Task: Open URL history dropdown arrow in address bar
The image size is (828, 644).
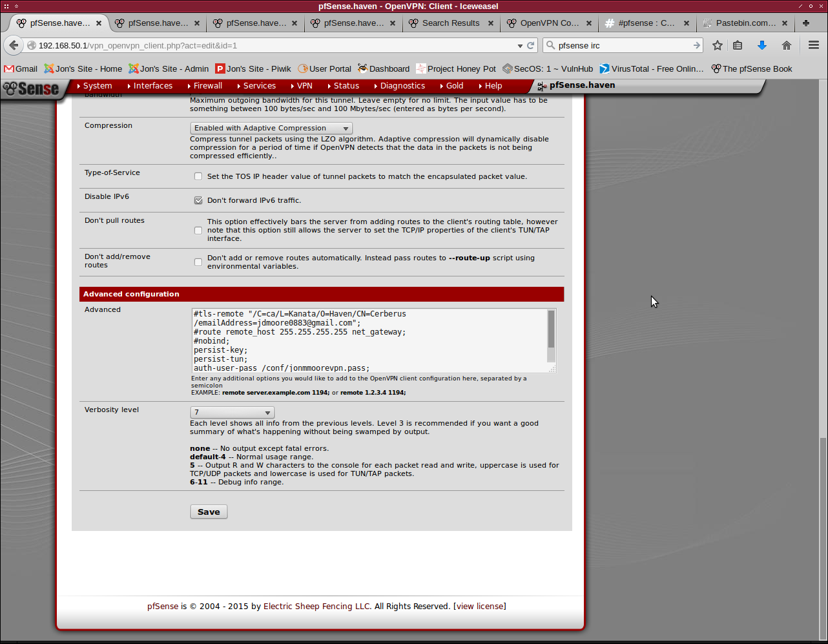Action: [x=520, y=46]
